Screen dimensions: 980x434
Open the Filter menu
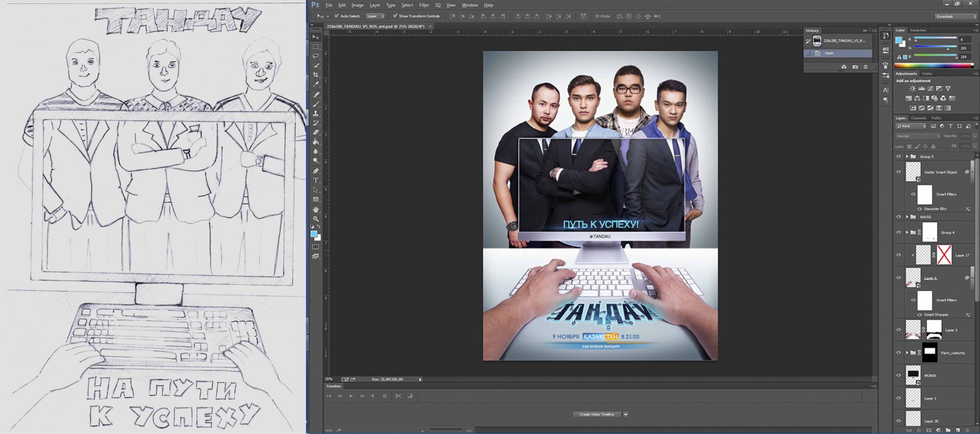click(x=424, y=5)
